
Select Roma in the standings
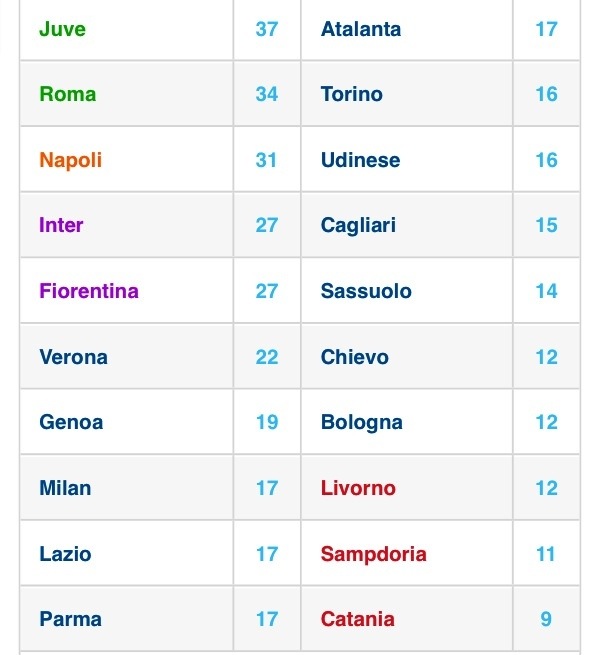68,94
